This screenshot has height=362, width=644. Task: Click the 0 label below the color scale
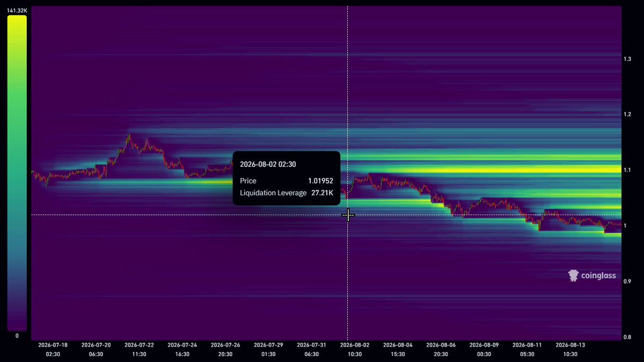click(17, 336)
